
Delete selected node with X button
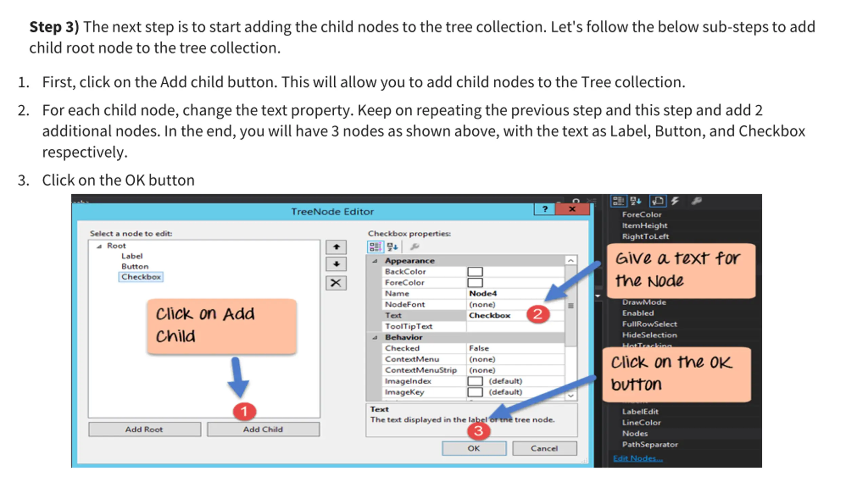tap(336, 283)
